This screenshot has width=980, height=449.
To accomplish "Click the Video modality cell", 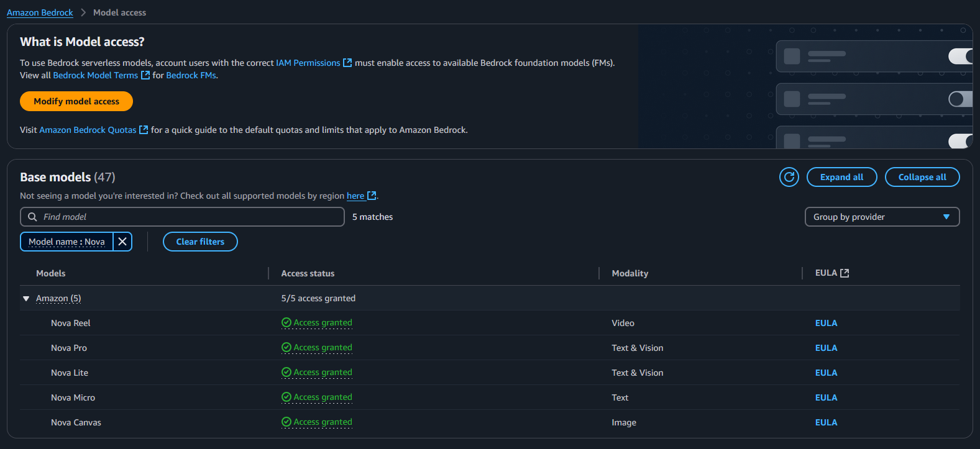I will (623, 323).
